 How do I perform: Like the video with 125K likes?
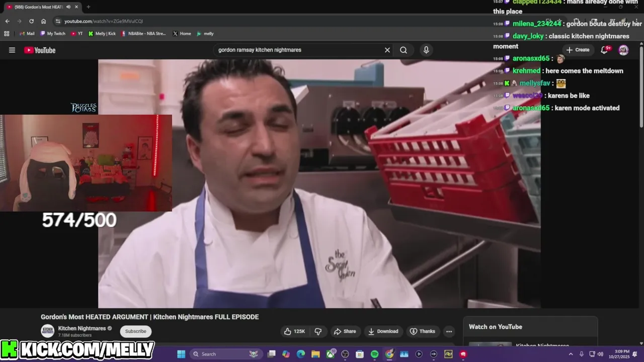click(x=295, y=331)
